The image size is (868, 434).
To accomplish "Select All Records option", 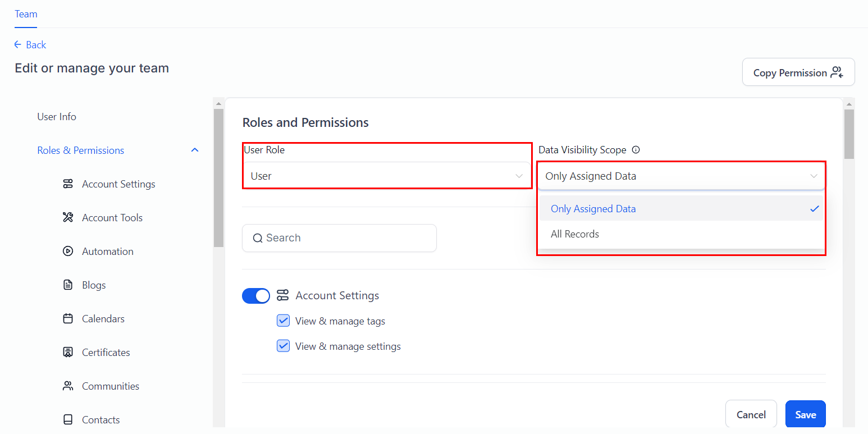I will (x=575, y=234).
